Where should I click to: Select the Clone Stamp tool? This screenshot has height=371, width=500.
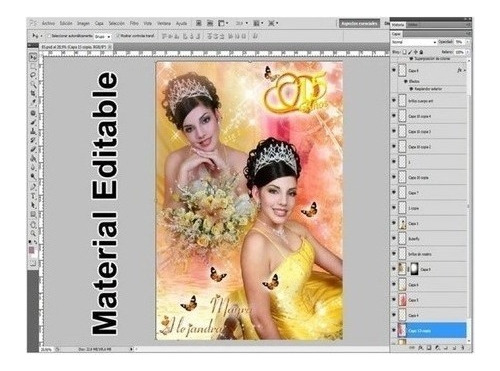33,131
